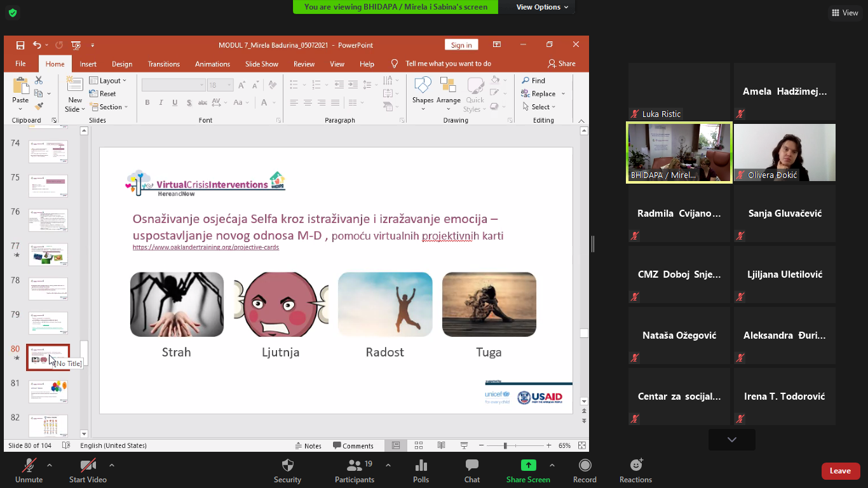Viewport: 868px width, 488px height.
Task: Open the Slide Show ribbon tab
Action: pos(262,64)
